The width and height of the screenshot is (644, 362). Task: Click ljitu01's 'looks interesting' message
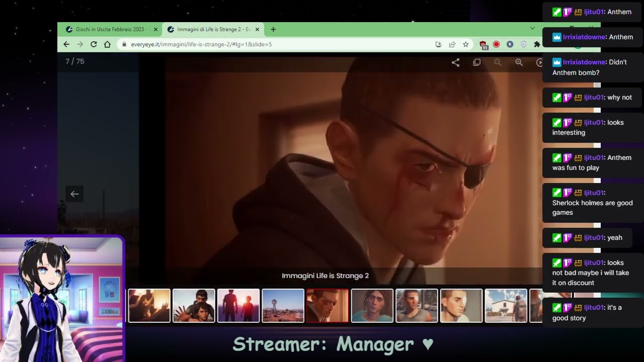click(x=593, y=127)
